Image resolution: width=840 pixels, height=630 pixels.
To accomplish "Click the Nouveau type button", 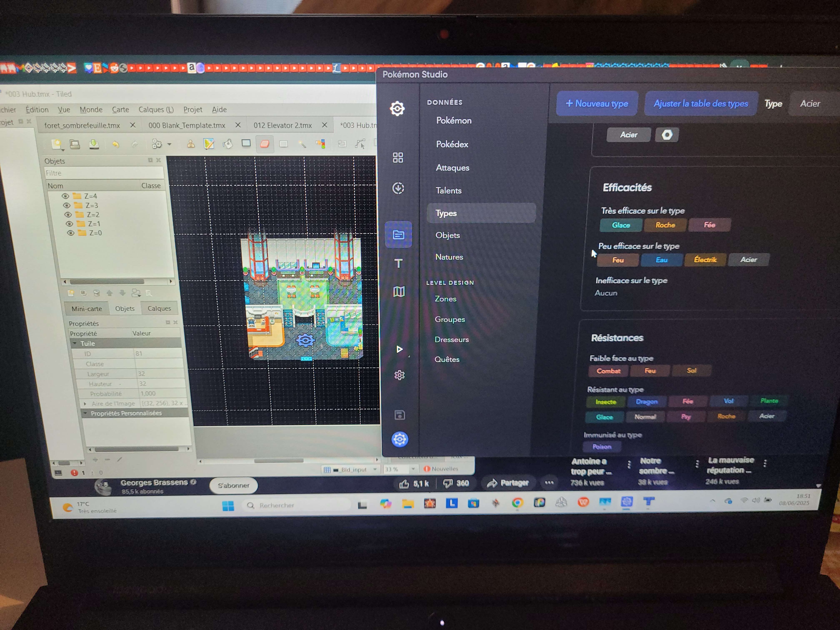I will click(597, 103).
